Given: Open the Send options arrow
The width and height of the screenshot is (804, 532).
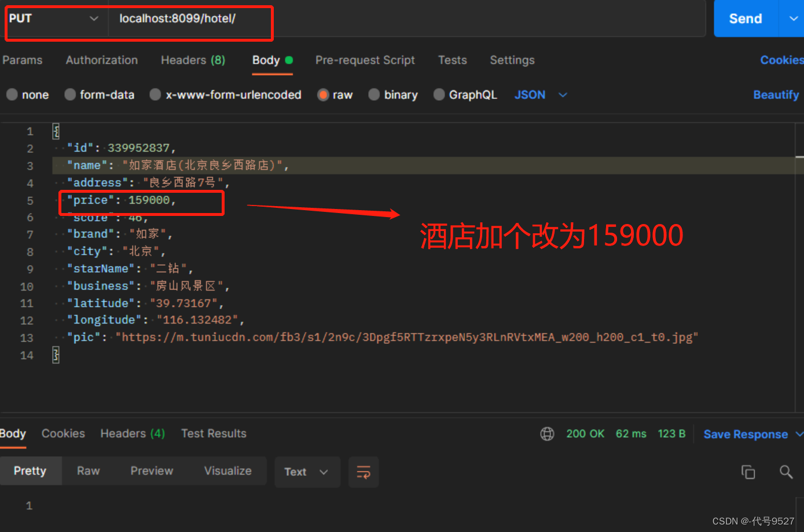Looking at the screenshot, I should (793, 19).
